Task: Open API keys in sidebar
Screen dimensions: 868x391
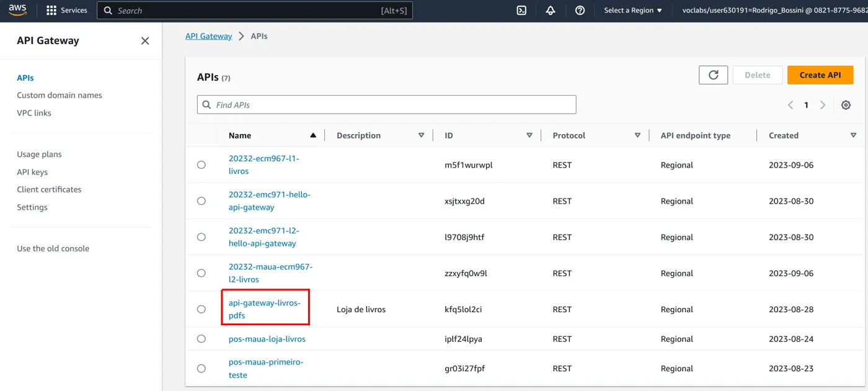Action: 32,173
